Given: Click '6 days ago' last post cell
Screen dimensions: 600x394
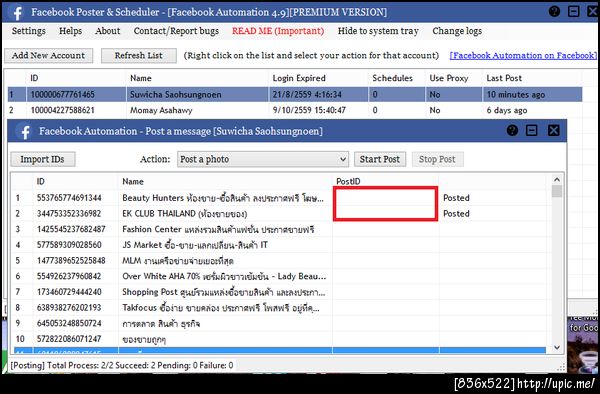Looking at the screenshot, I should [x=507, y=111].
